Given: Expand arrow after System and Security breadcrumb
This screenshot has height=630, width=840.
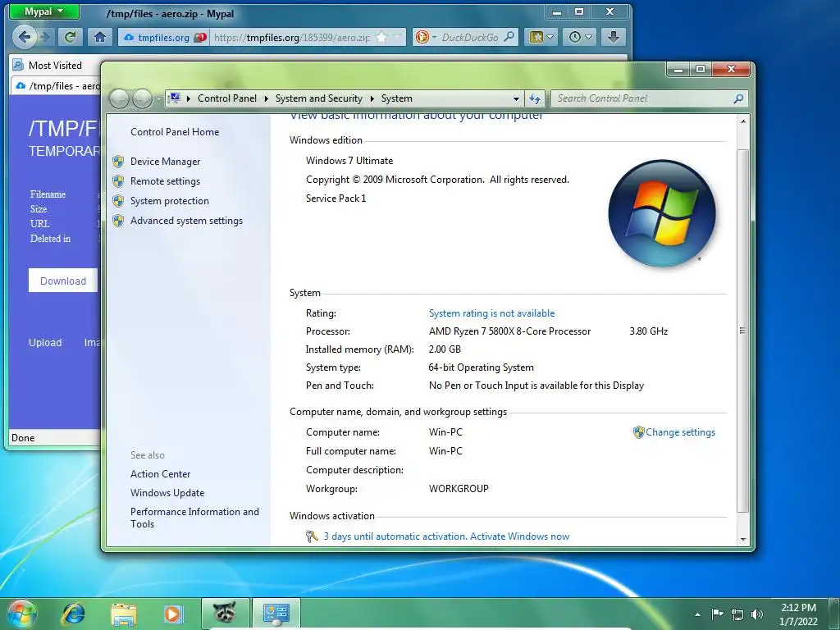Looking at the screenshot, I should (x=372, y=98).
